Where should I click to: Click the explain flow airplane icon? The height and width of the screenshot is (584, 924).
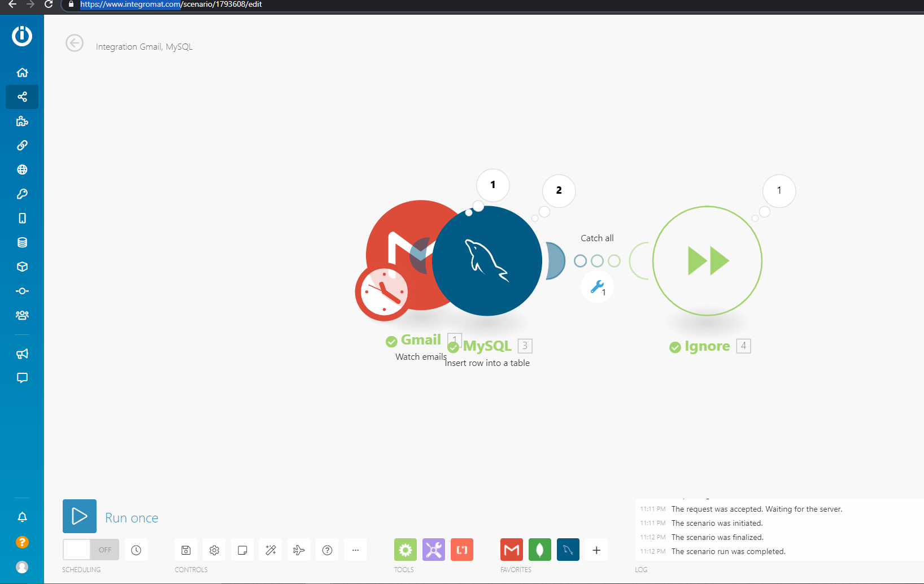(299, 550)
